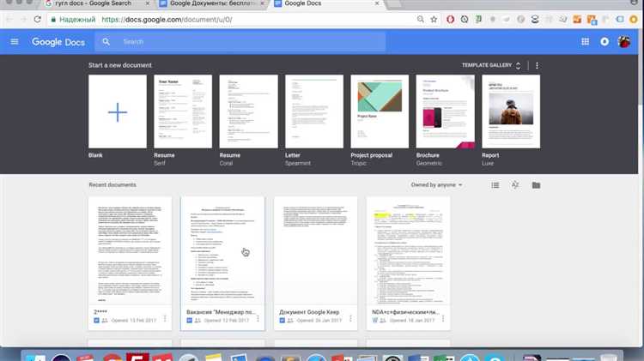
Task: Click the search magnifier icon in Docs header
Action: pos(106,41)
